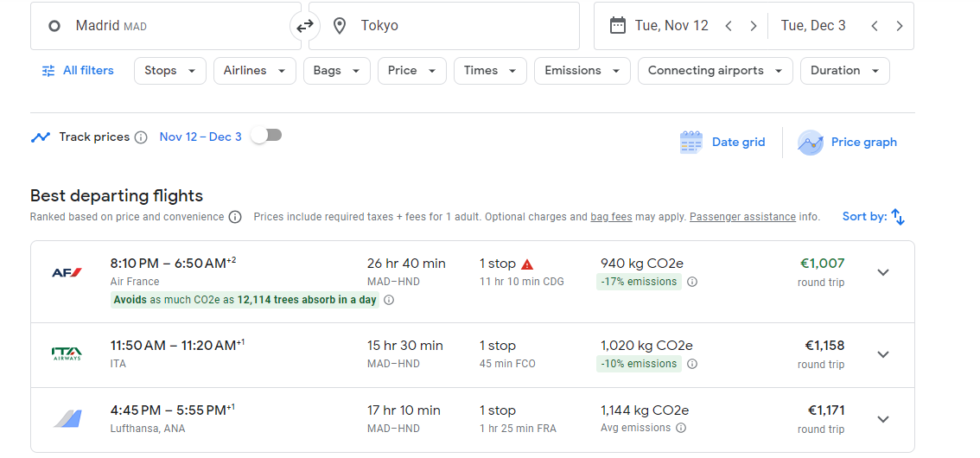Click the info icon next to Track prices
Image resolution: width=980 pixels, height=458 pixels.
coord(141,137)
